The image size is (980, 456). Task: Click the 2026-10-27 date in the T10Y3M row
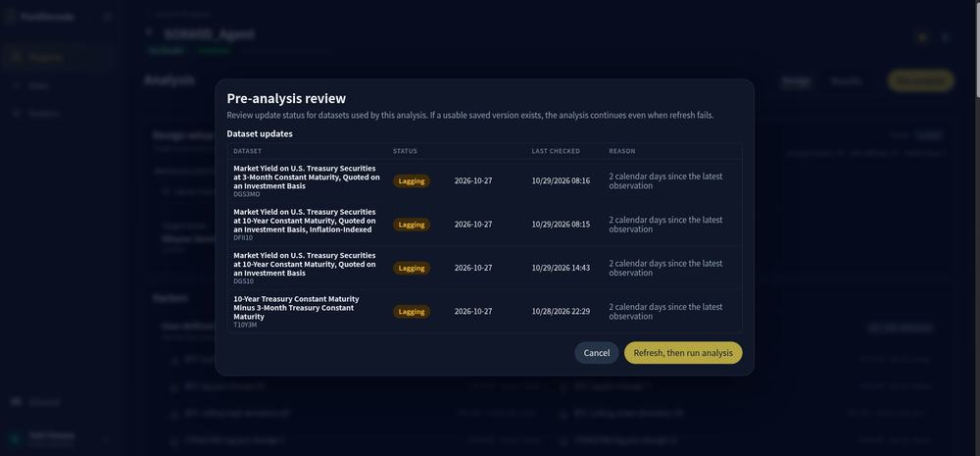pos(473,311)
